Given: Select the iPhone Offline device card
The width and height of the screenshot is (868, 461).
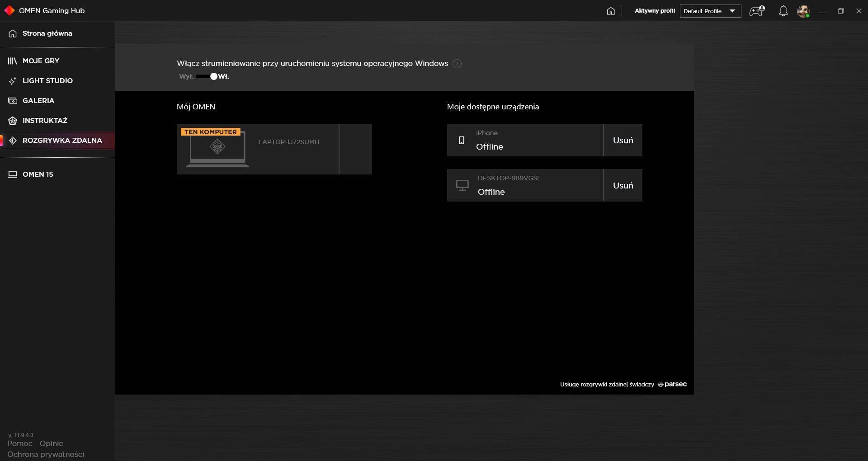Looking at the screenshot, I should [x=525, y=140].
